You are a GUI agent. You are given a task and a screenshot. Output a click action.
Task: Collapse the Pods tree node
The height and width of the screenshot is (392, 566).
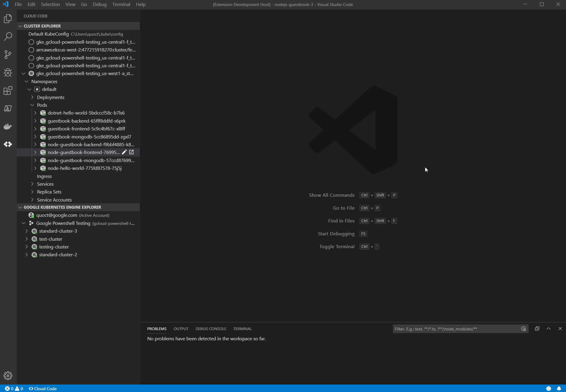(32, 105)
